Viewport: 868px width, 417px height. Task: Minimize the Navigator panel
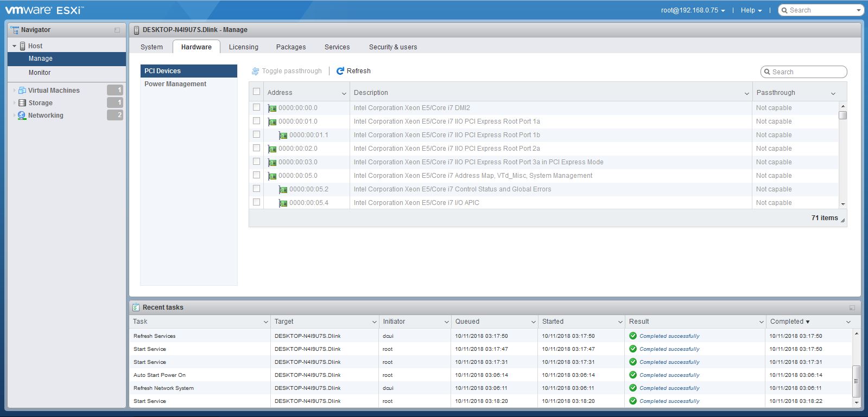117,30
